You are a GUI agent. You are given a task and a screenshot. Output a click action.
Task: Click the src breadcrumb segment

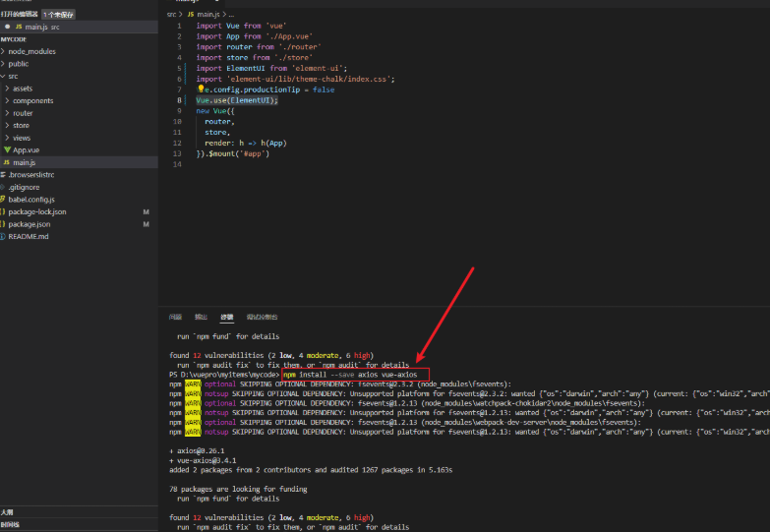171,14
